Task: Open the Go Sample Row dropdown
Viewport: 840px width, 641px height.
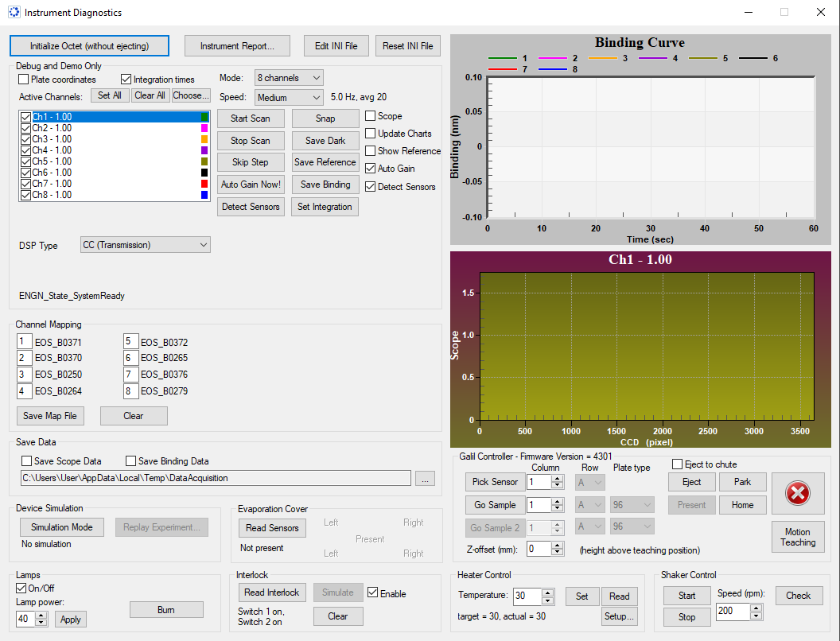Action: 589,505
